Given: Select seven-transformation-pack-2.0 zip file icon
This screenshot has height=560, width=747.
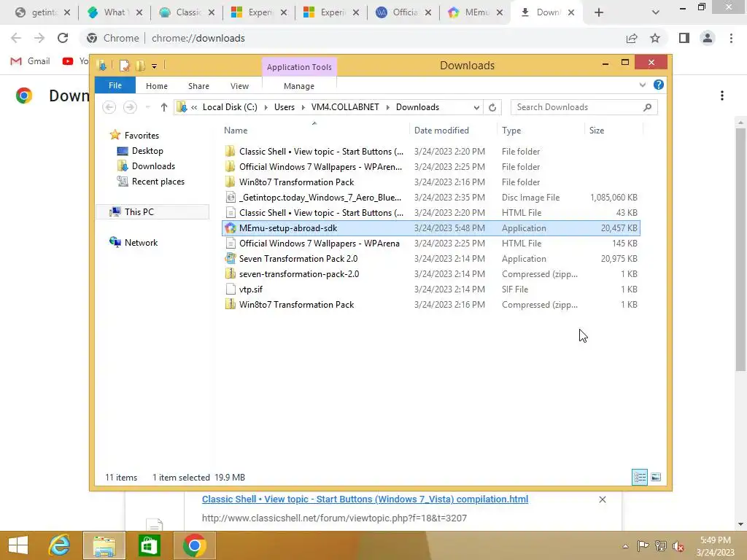Looking at the screenshot, I should [x=230, y=274].
